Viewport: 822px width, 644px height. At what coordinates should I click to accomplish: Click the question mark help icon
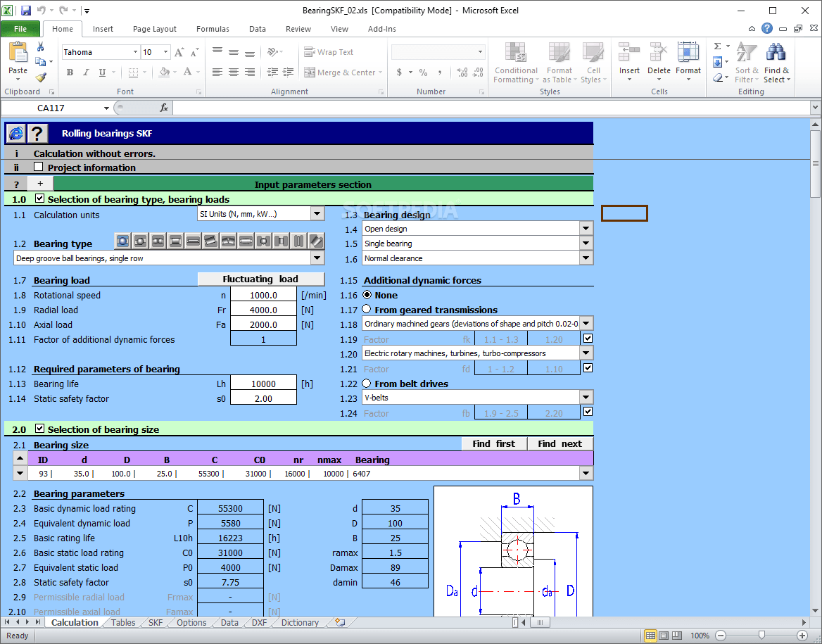click(37, 133)
